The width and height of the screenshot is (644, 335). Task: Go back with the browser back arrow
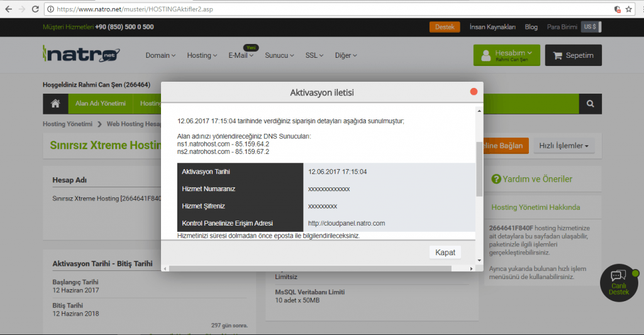point(8,9)
